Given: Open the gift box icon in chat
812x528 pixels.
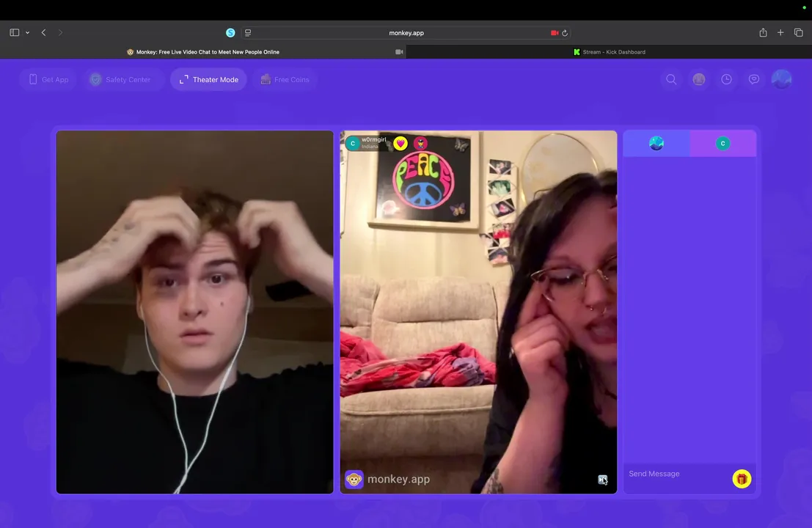Looking at the screenshot, I should (742, 479).
